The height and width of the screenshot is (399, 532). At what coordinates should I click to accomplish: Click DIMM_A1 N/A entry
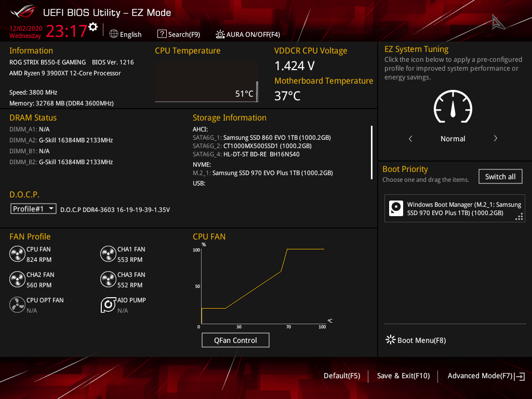(x=30, y=129)
